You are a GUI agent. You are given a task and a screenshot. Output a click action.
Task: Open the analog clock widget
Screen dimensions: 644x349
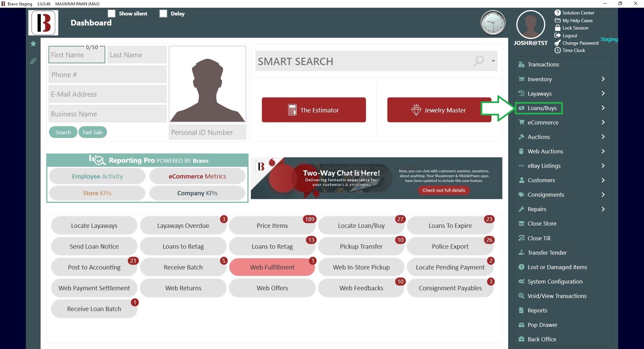(x=493, y=23)
